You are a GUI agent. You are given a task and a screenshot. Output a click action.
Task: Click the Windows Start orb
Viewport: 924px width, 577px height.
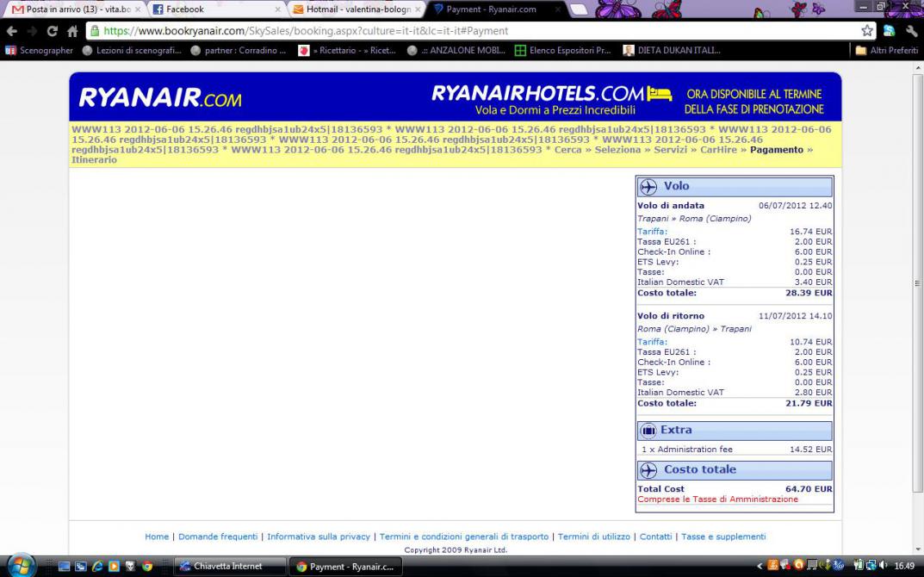point(21,565)
